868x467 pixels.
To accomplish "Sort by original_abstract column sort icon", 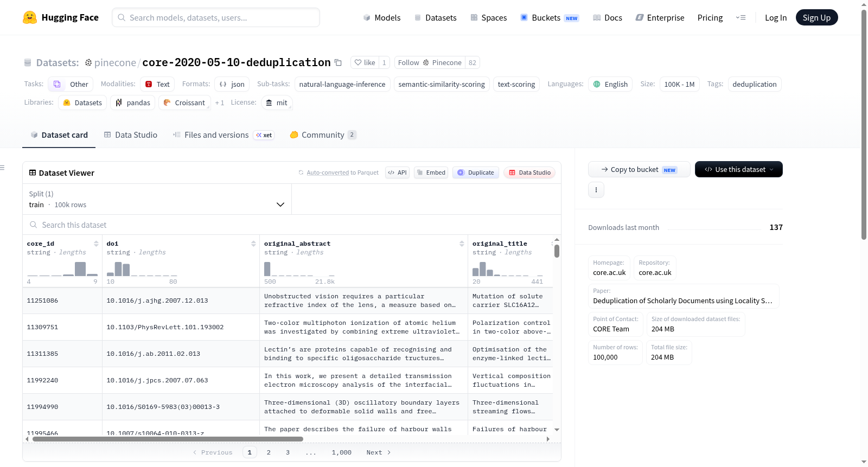I will pyautogui.click(x=462, y=244).
